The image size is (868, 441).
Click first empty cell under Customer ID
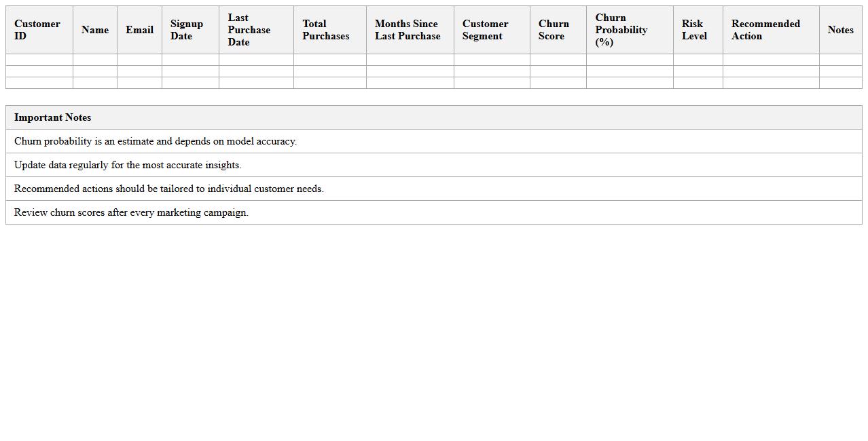tap(39, 60)
